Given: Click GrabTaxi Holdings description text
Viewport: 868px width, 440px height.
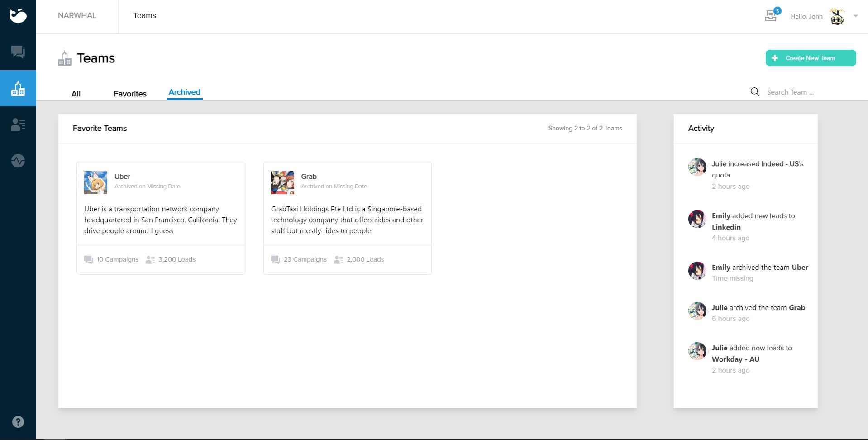Looking at the screenshot, I should tap(347, 220).
